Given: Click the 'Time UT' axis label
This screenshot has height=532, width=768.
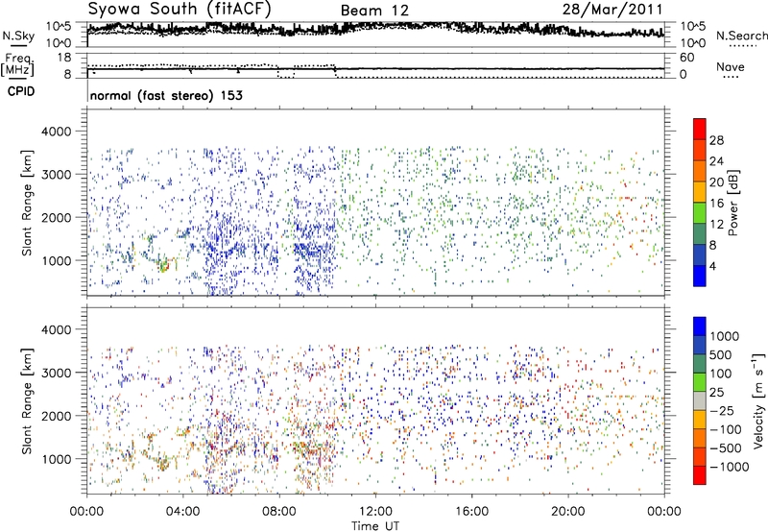Looking at the screenshot, I should point(375,526).
